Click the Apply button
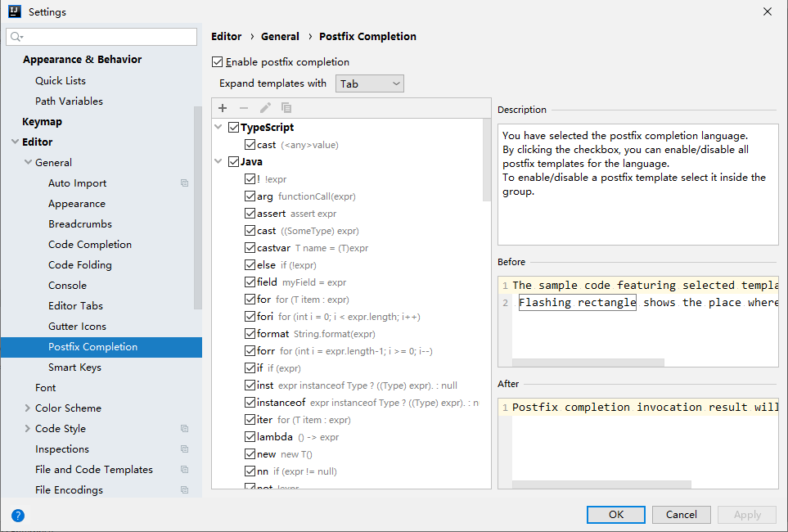This screenshot has width=788, height=532. coord(747,514)
